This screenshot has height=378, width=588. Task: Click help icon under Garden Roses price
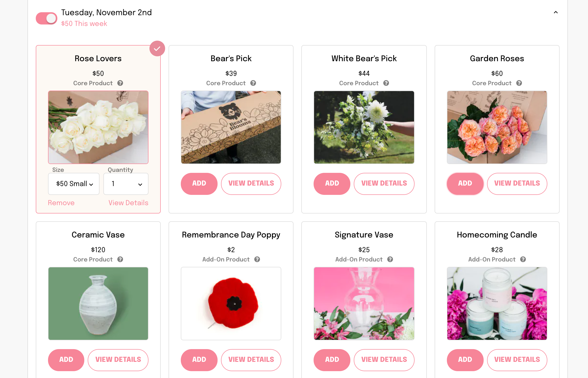519,83
